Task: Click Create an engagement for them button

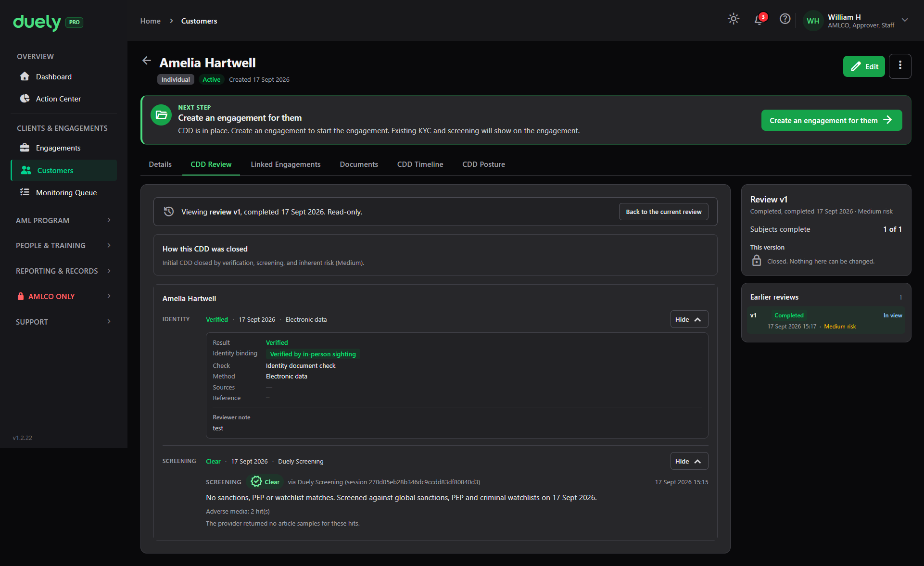Action: [x=831, y=120]
